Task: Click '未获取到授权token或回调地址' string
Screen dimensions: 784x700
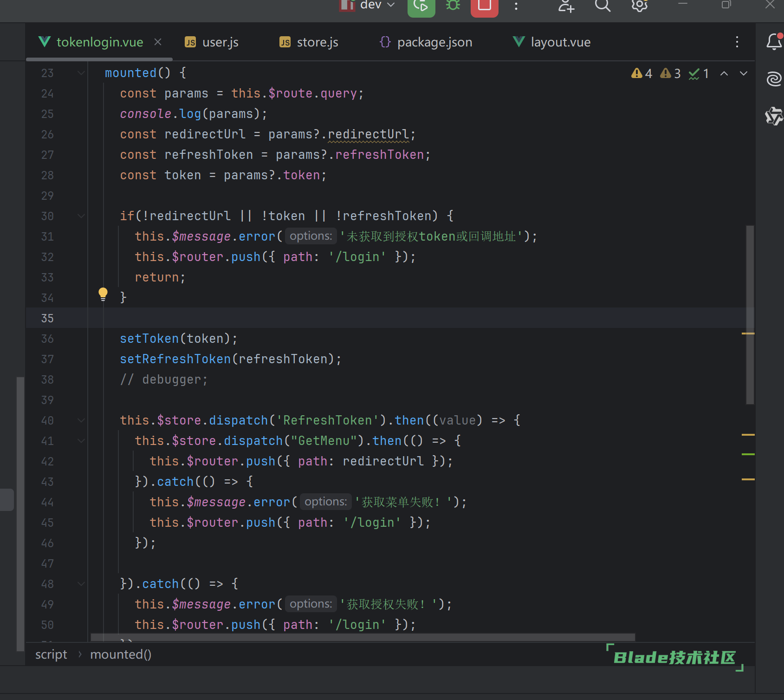Action: click(431, 236)
